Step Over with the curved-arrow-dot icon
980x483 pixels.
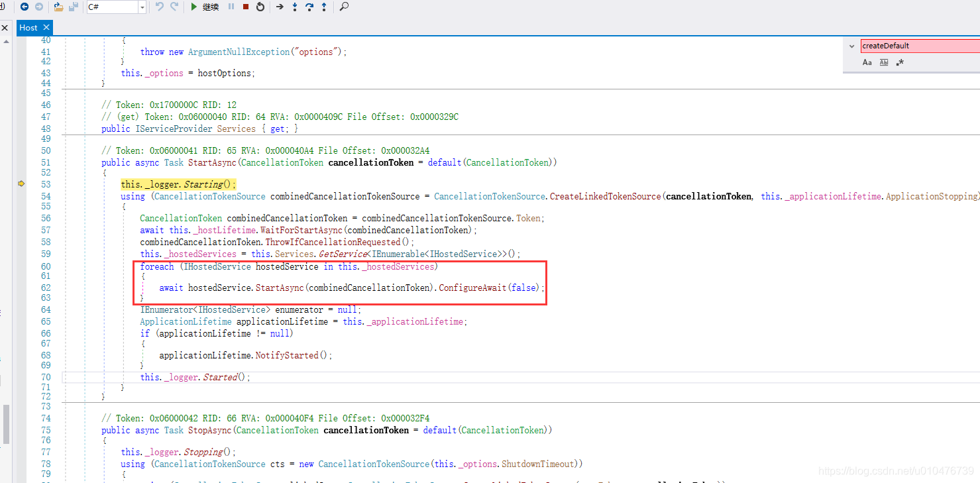click(309, 7)
